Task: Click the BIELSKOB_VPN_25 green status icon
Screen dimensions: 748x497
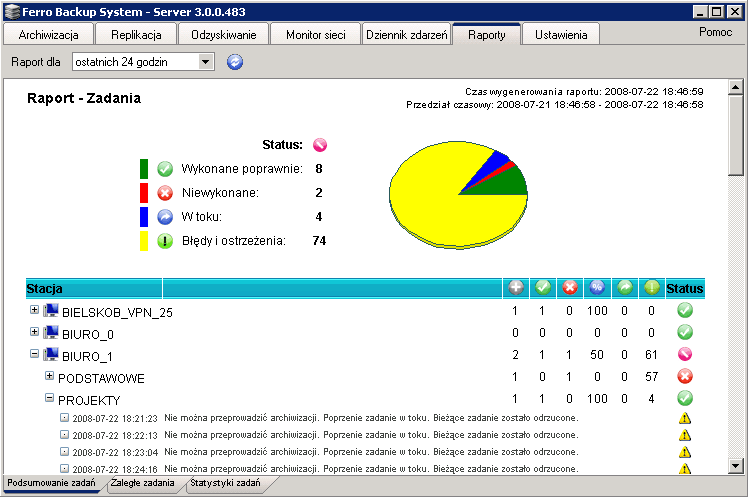Action: (x=685, y=312)
